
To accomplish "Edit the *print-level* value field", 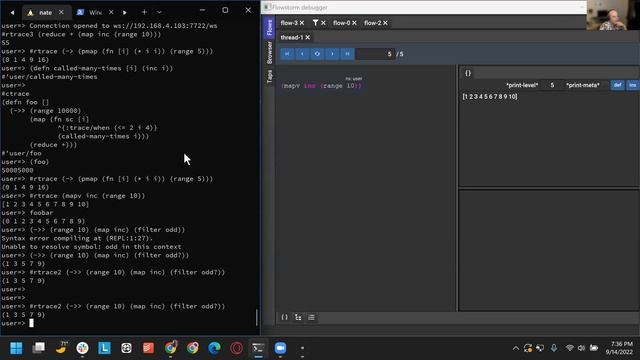I will pos(552,85).
